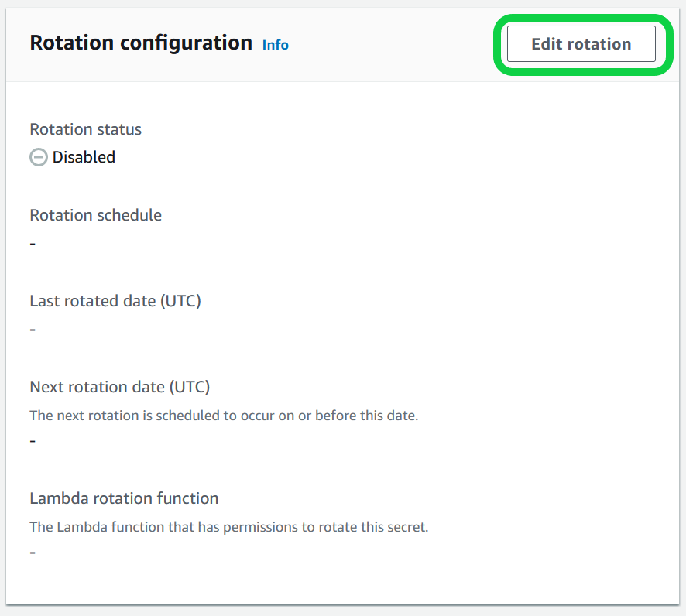Click the Rotation schedule label
The image size is (686, 616).
[x=95, y=215]
